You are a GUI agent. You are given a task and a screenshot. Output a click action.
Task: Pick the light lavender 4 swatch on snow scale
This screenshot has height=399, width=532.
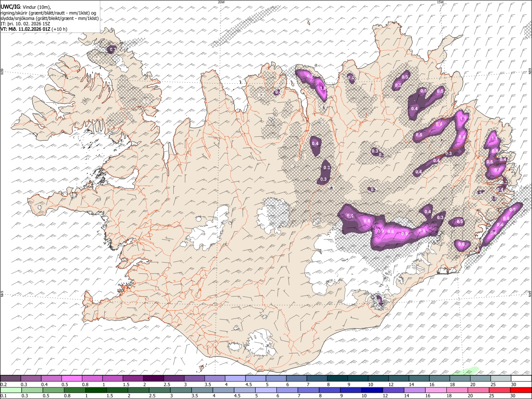[x=235, y=379]
